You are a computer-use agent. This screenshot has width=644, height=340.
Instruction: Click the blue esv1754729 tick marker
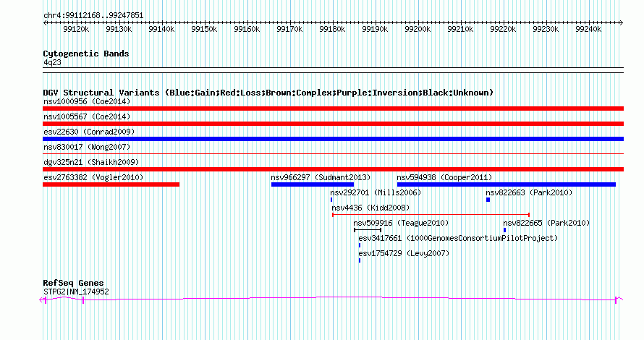[360, 260]
